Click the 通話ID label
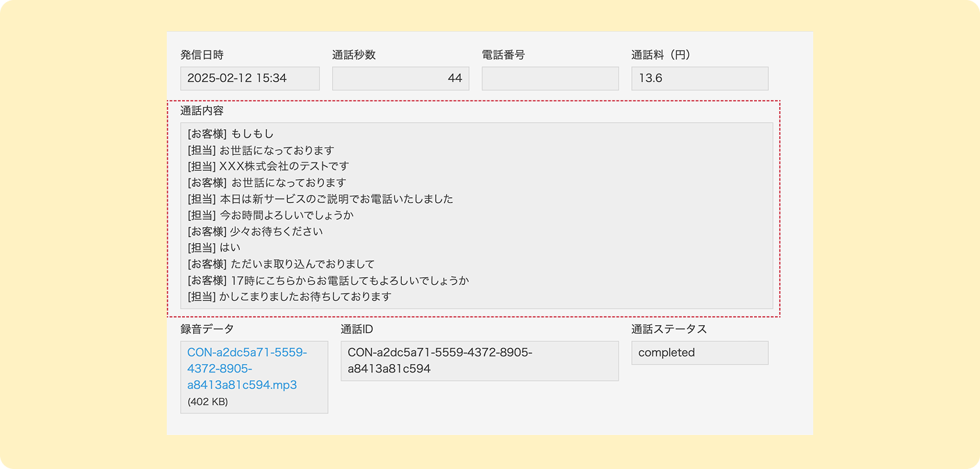Viewport: 980px width, 469px height. coord(357,329)
